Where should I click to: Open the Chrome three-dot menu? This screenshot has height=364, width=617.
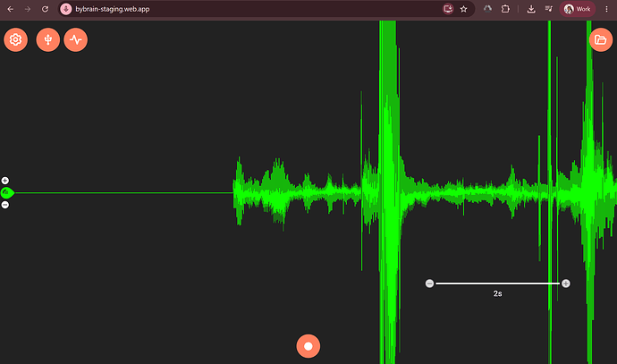point(606,9)
